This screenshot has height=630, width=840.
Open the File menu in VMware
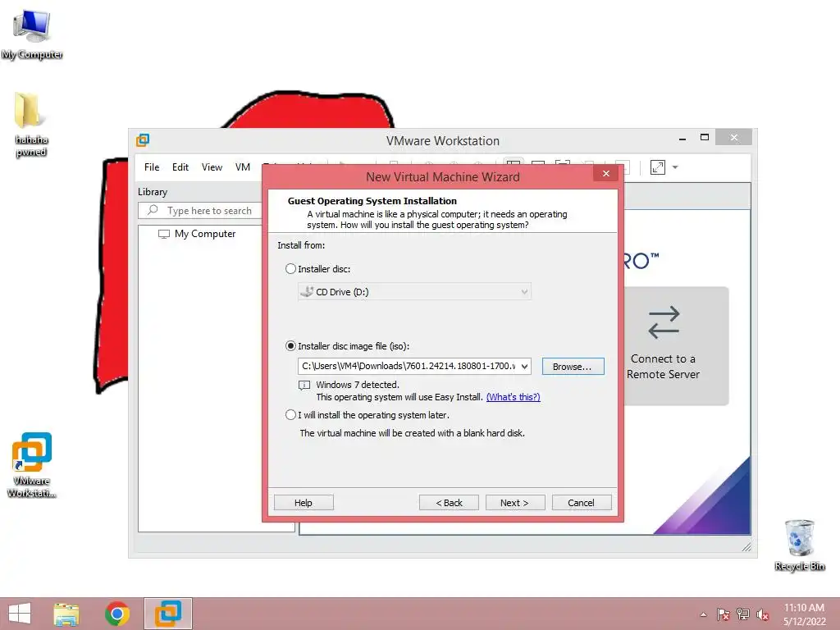152,167
